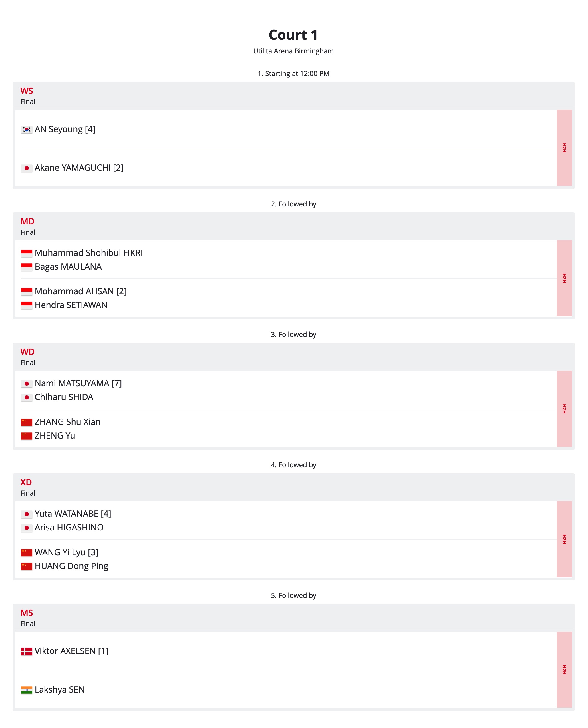588x728 pixels.
Task: Open H2H for women's singles final
Action: click(x=564, y=148)
